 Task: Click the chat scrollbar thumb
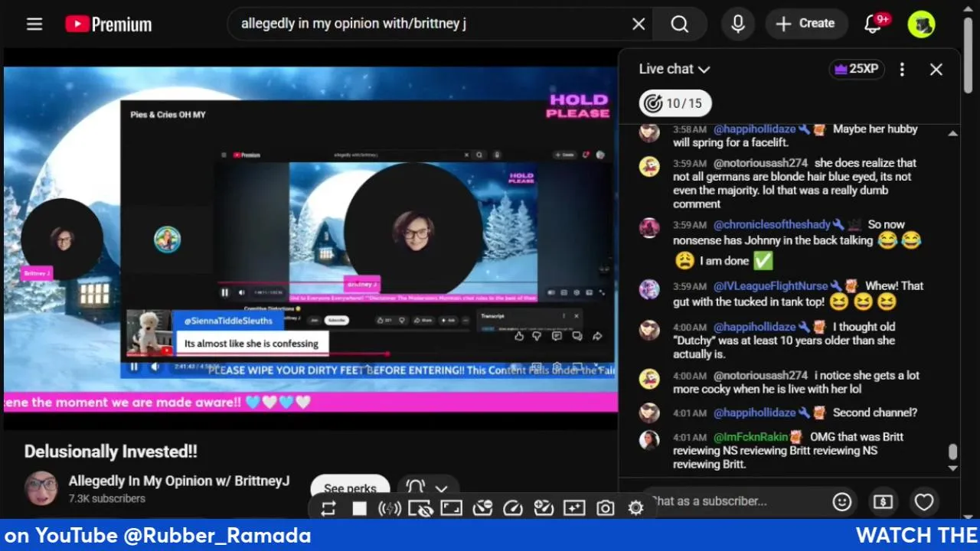[952, 453]
